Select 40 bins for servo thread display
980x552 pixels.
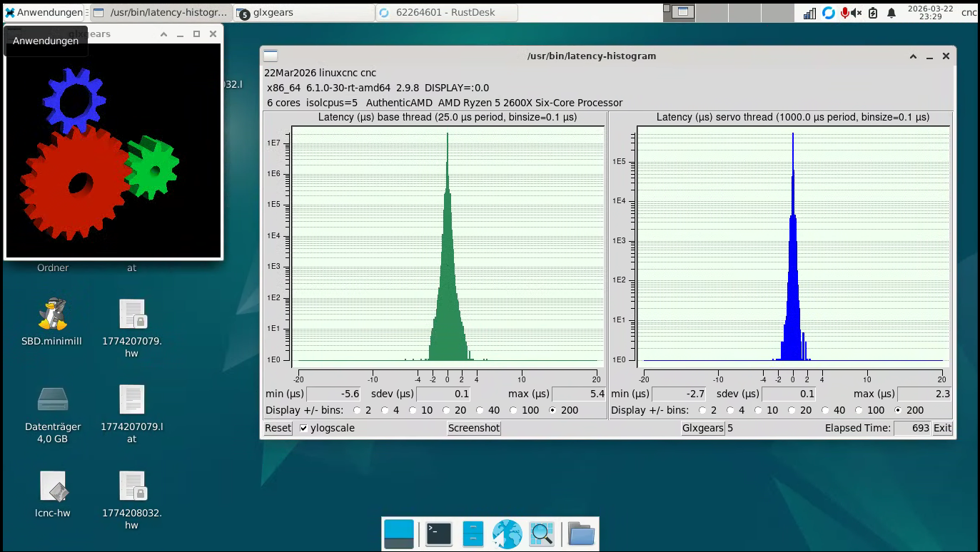tap(826, 410)
